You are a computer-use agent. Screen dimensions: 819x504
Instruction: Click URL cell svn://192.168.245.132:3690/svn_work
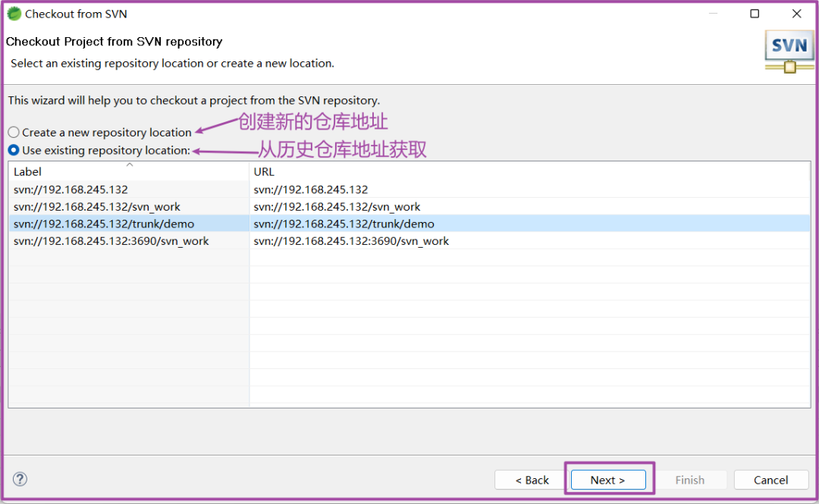tap(351, 241)
